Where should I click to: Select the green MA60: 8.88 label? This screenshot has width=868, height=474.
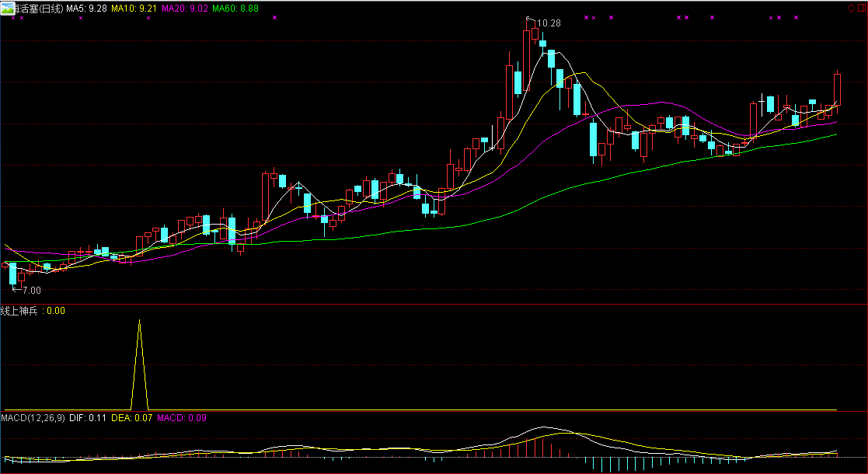coord(235,9)
